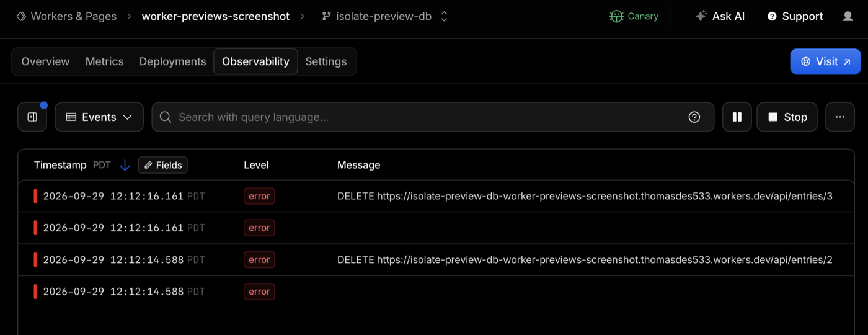Click the sparkle icon in Ask AI
This screenshot has height=335, width=868.
tap(701, 16)
